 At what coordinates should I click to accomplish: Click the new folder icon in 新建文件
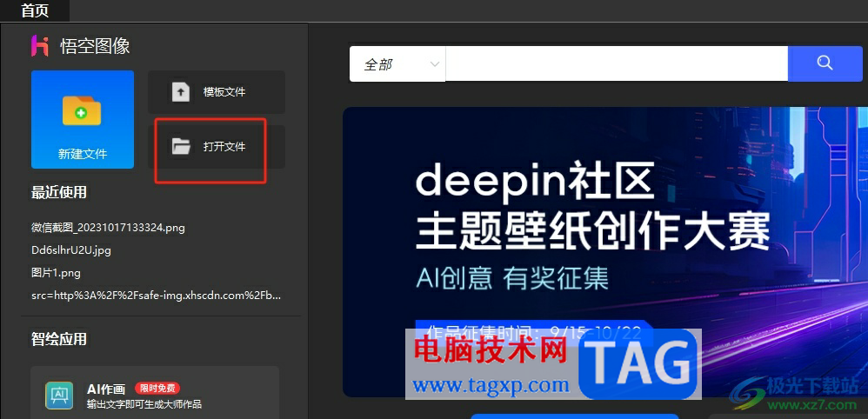(x=82, y=110)
